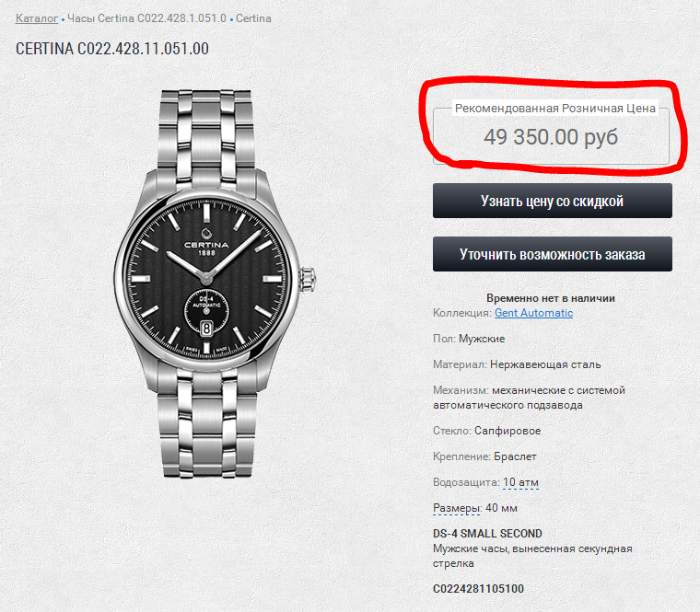Screen dimensions: 700x612
Task: Click the Нержавеющая сталь material value
Action: [545, 364]
